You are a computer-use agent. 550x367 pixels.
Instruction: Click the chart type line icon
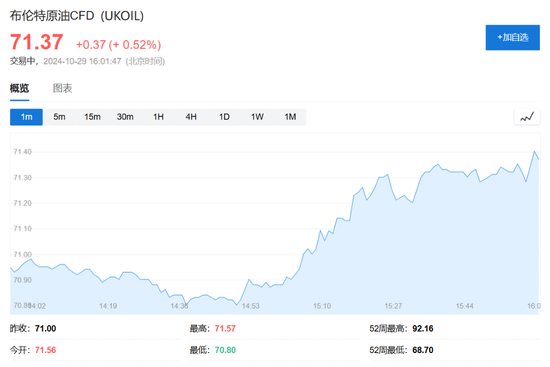point(527,117)
